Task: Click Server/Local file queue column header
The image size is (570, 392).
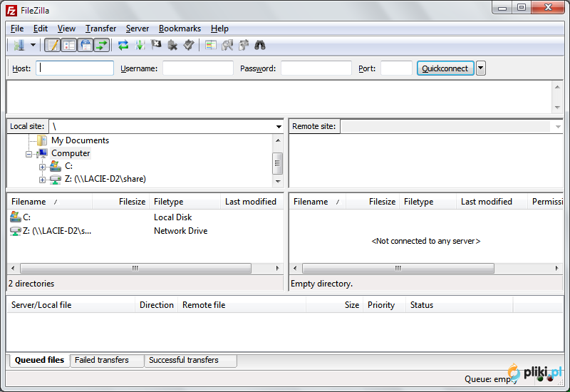Action: click(x=71, y=305)
